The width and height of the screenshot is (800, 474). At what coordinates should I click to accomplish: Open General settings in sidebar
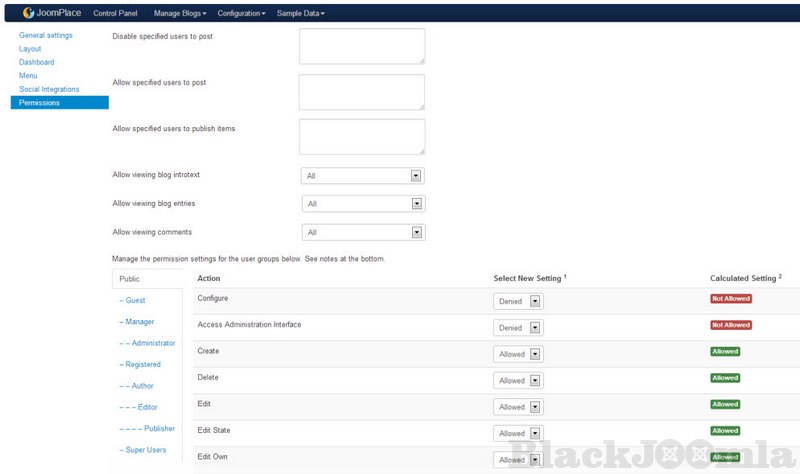click(x=45, y=35)
